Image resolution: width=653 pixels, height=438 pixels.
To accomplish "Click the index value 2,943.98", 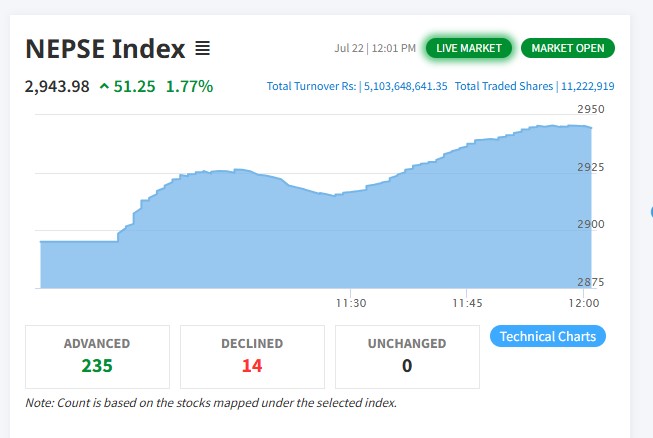I will [x=57, y=86].
